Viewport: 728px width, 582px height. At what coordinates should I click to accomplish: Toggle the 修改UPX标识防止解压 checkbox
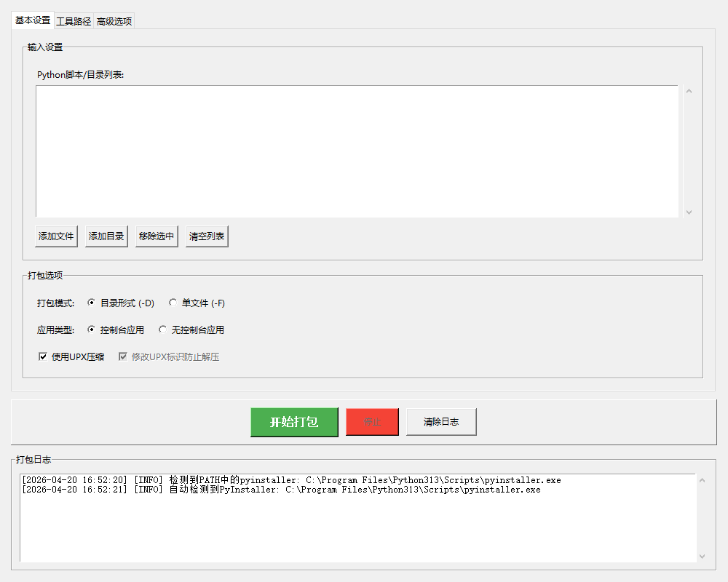124,356
